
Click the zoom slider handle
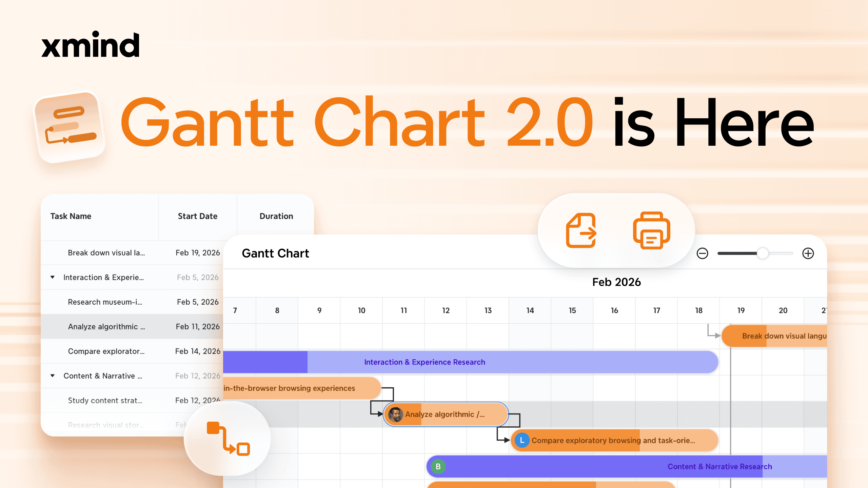[763, 253]
